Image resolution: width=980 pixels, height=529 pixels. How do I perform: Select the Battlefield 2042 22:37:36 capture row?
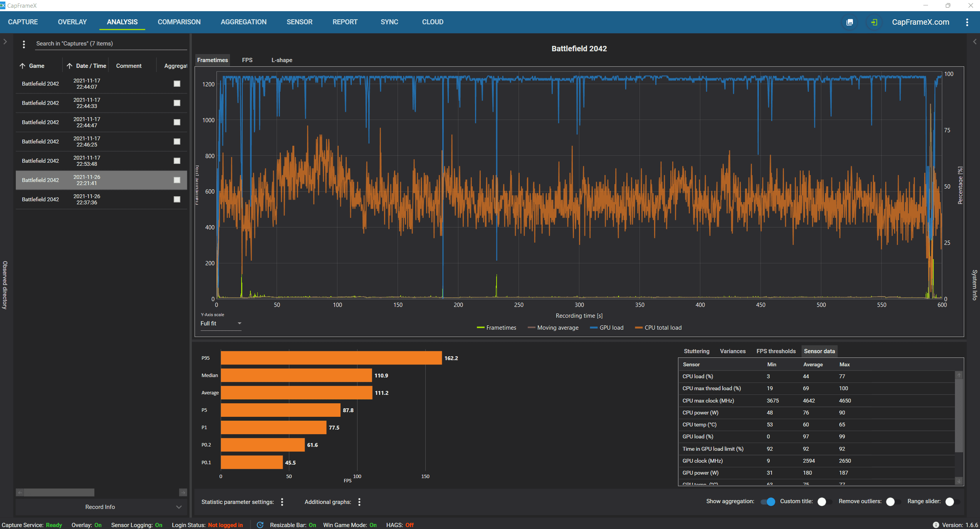tap(101, 199)
